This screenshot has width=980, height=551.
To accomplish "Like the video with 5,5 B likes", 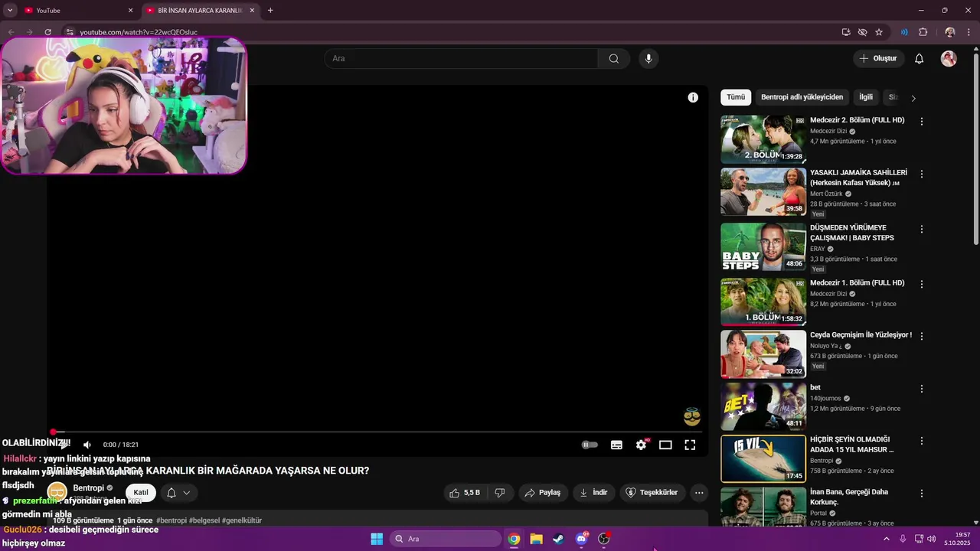I will 465,493.
